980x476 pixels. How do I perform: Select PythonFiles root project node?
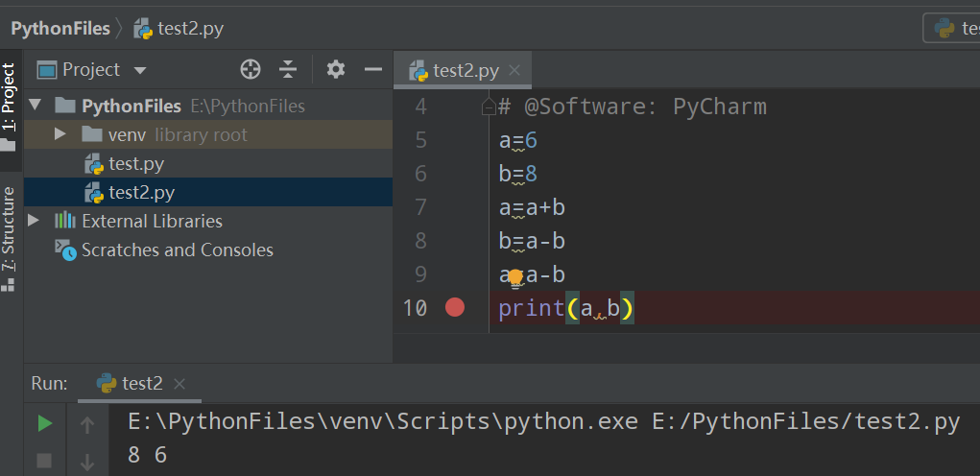[x=208, y=106]
